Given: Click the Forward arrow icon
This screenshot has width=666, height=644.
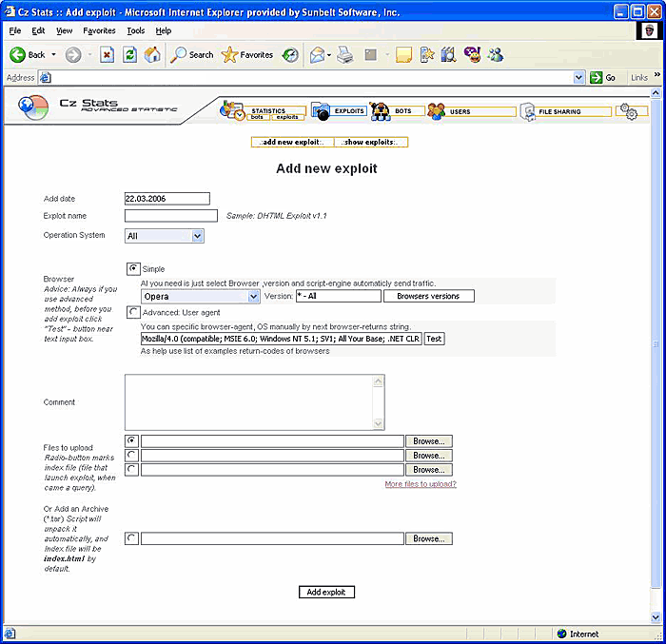Looking at the screenshot, I should tap(73, 55).
